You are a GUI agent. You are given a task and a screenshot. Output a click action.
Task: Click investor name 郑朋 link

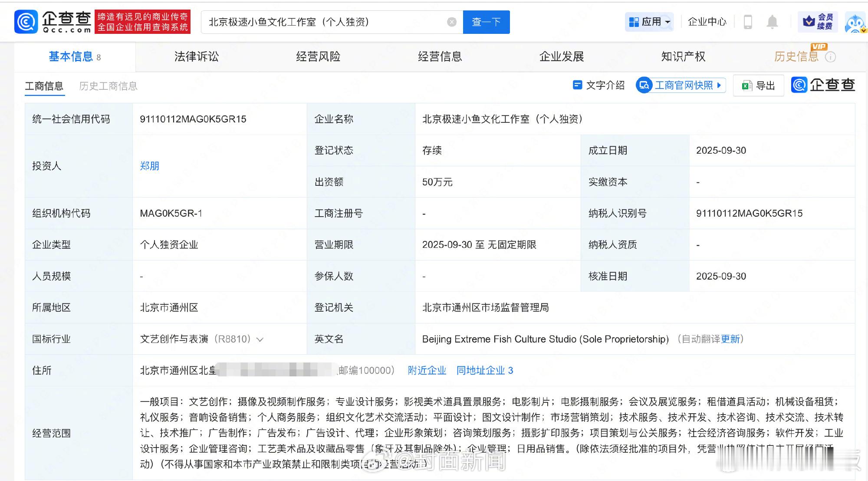point(149,166)
